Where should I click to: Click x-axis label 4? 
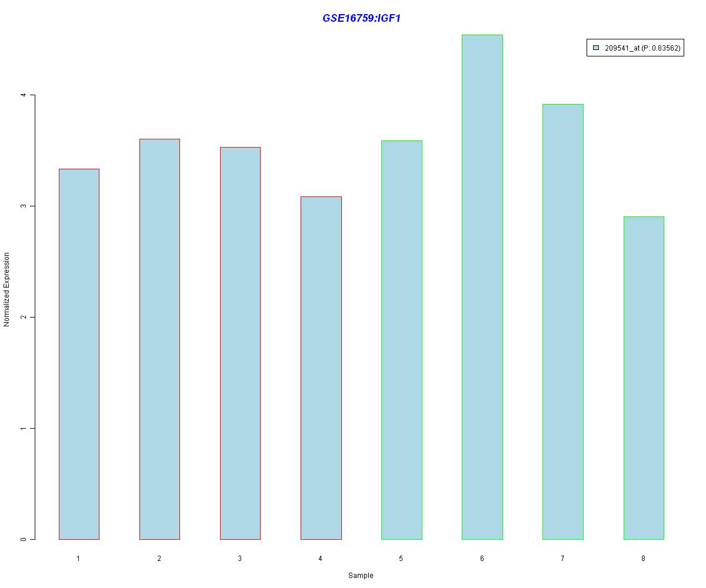tap(320, 558)
